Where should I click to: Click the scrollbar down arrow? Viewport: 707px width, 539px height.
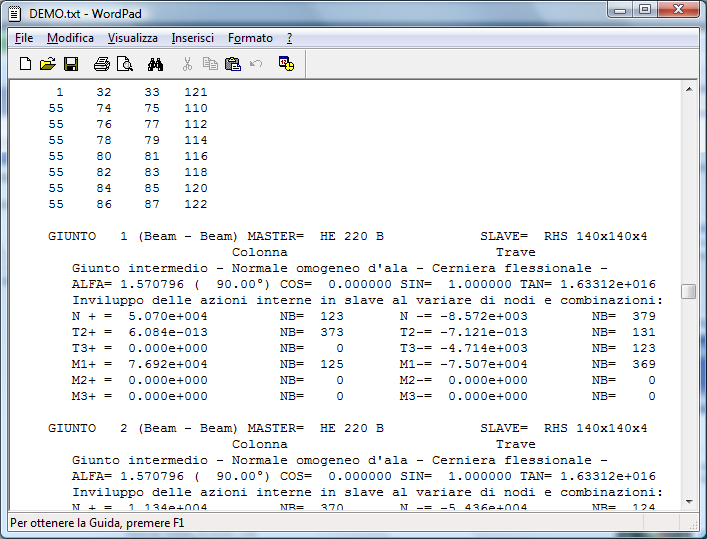[688, 501]
